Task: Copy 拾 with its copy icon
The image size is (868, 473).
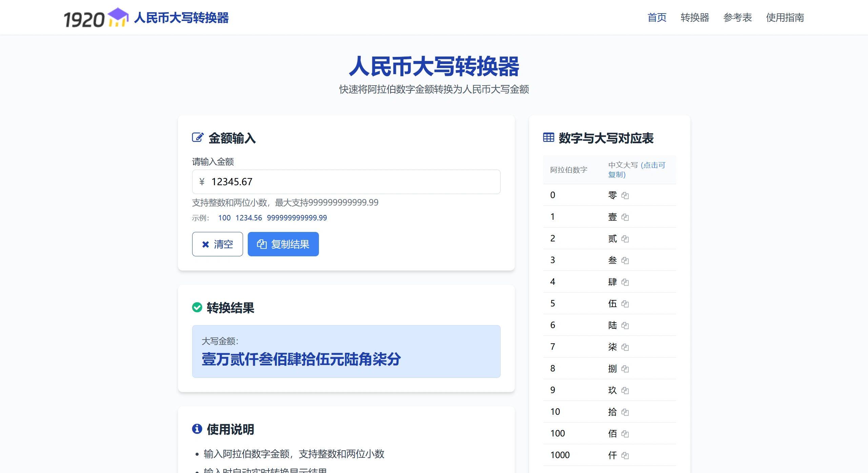Action: pos(625,412)
